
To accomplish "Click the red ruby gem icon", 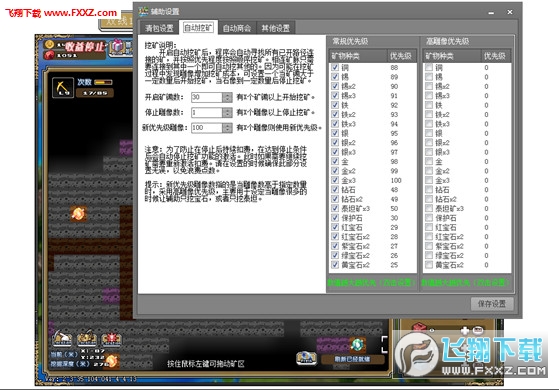I will coord(49,55).
